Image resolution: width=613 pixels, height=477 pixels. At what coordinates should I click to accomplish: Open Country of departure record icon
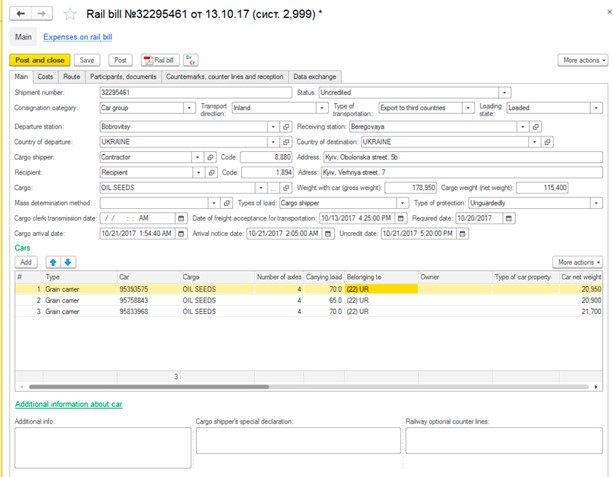[286, 142]
